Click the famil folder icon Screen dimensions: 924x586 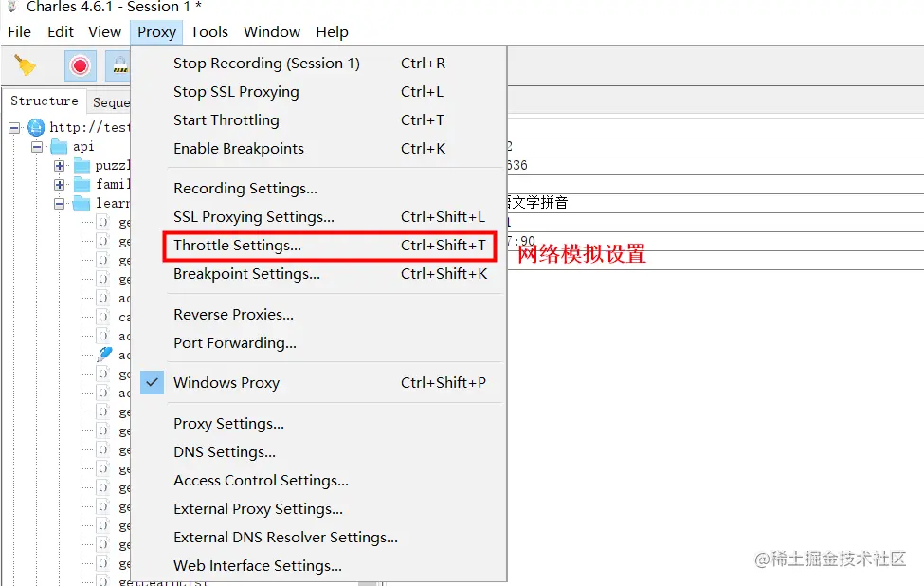pyautogui.click(x=82, y=184)
